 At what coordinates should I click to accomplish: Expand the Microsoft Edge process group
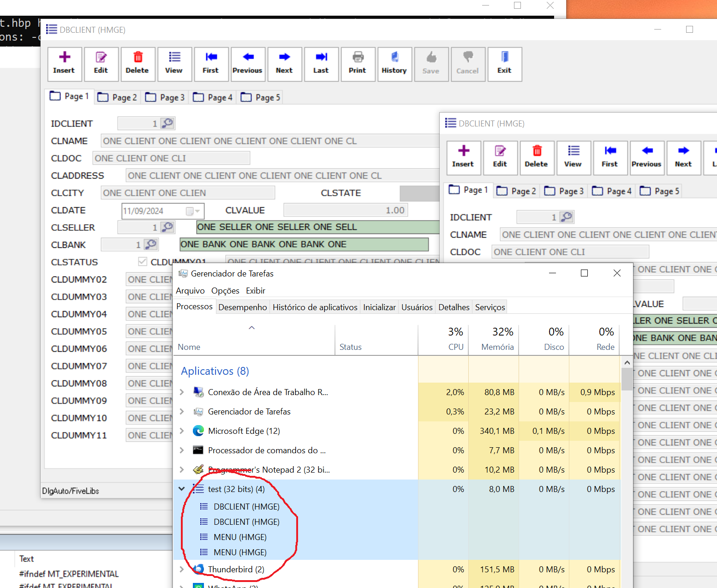point(182,431)
